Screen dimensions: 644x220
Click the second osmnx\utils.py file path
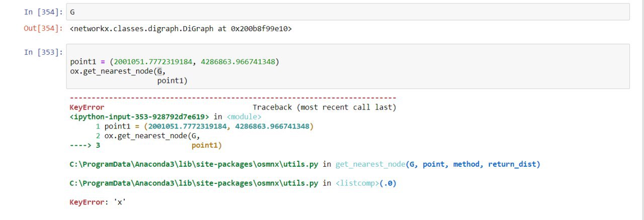(x=194, y=183)
